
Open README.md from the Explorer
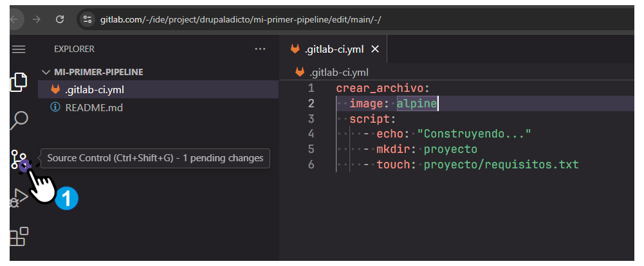point(94,108)
